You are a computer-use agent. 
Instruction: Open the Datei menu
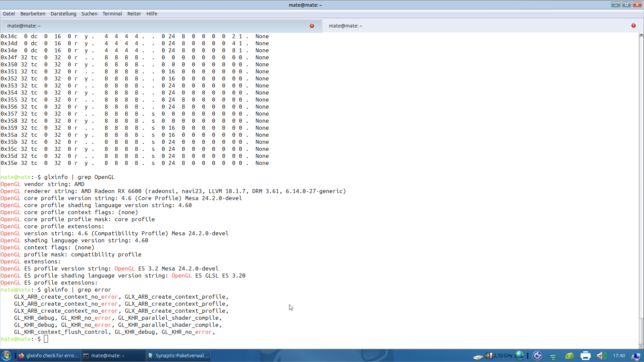tap(9, 14)
